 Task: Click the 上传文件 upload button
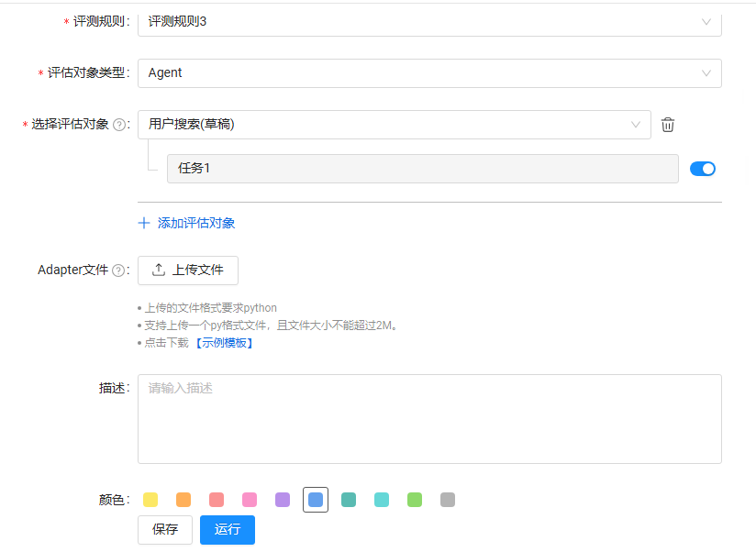tap(188, 270)
